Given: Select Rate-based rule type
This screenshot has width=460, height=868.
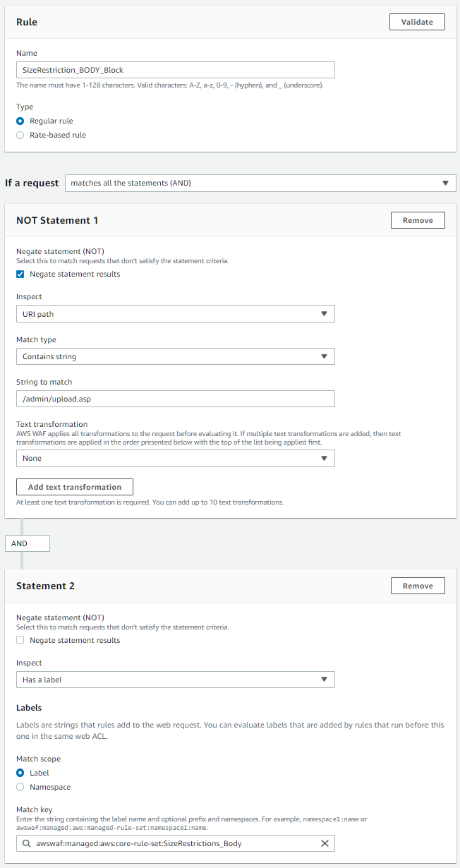Looking at the screenshot, I should click(20, 135).
